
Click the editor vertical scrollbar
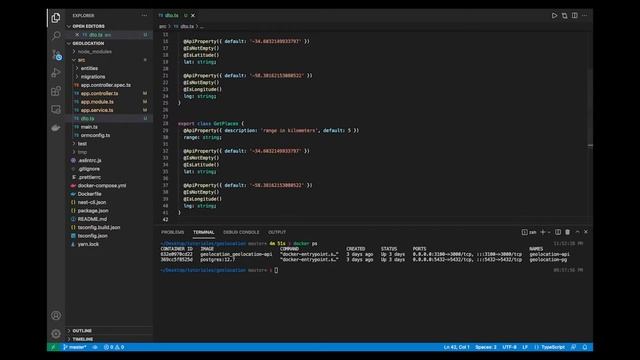590,110
